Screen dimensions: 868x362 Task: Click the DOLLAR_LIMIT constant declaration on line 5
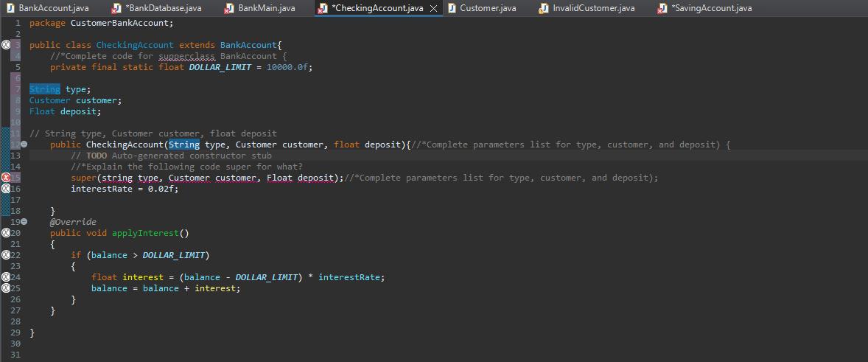point(220,67)
